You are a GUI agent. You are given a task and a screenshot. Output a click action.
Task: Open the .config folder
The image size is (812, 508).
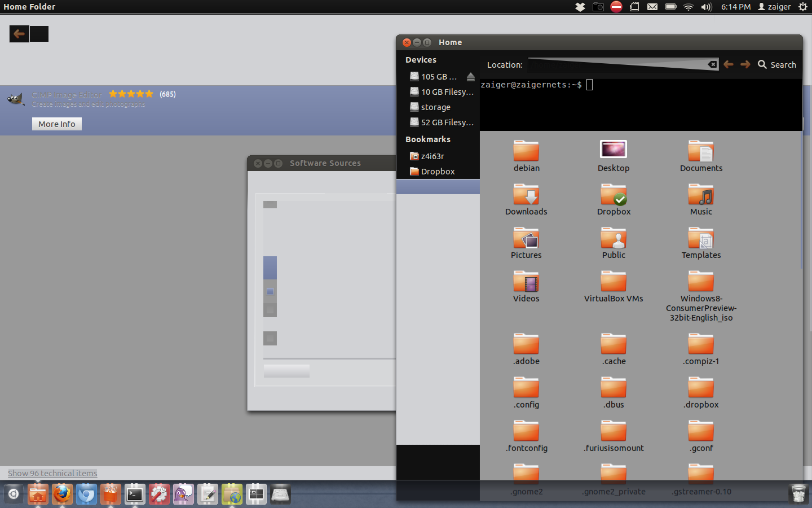[526, 393]
